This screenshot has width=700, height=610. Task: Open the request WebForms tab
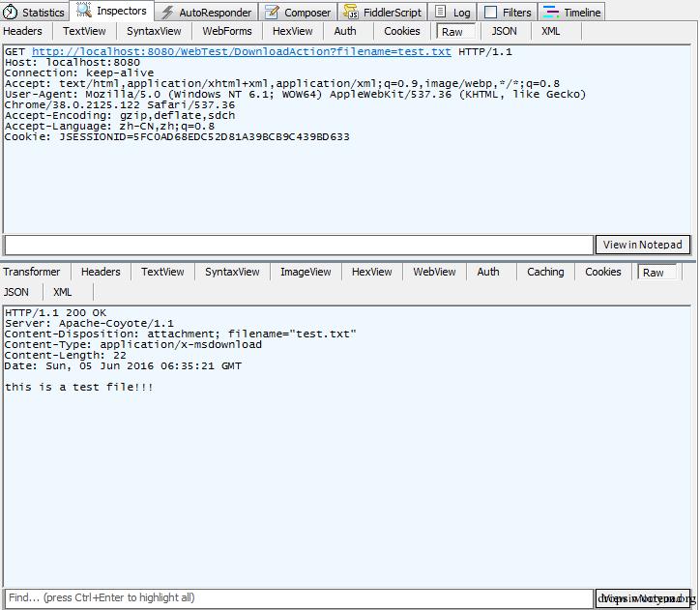tap(227, 31)
